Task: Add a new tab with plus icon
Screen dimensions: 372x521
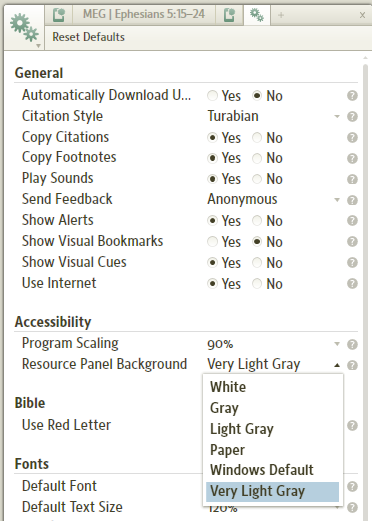Action: [x=281, y=15]
